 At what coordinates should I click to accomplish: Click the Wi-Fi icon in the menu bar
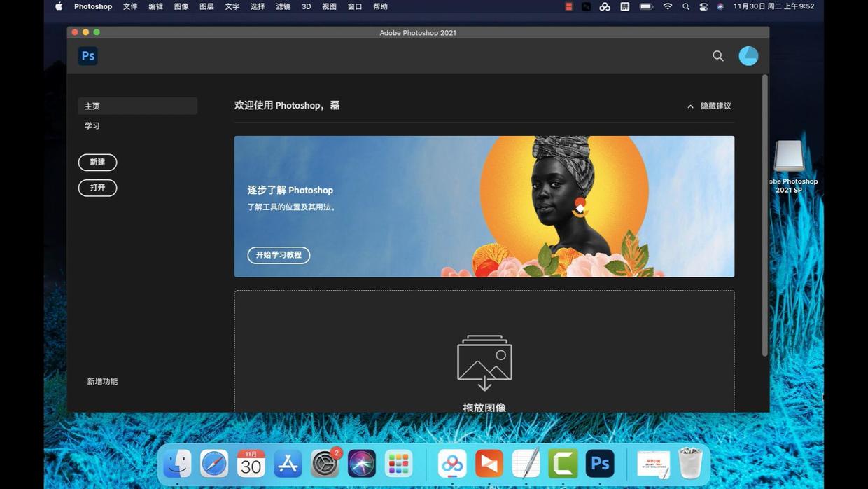tap(666, 6)
